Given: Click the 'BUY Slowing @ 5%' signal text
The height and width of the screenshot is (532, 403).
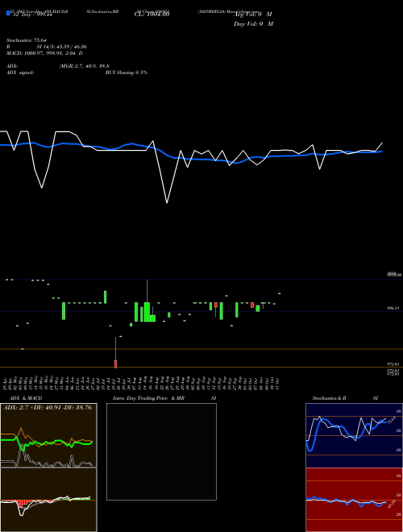Looking at the screenshot, I should tap(127, 73).
